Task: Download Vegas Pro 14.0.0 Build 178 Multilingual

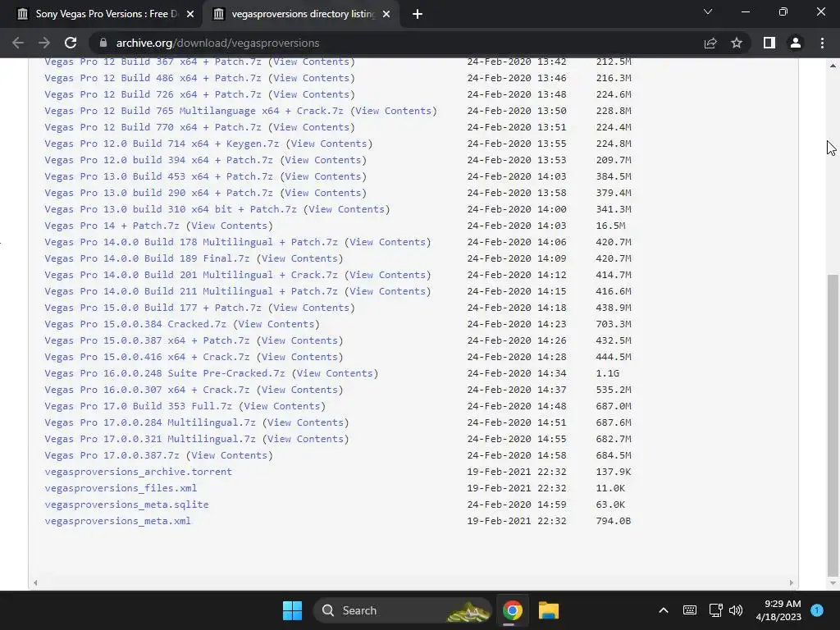Action: pos(191,242)
